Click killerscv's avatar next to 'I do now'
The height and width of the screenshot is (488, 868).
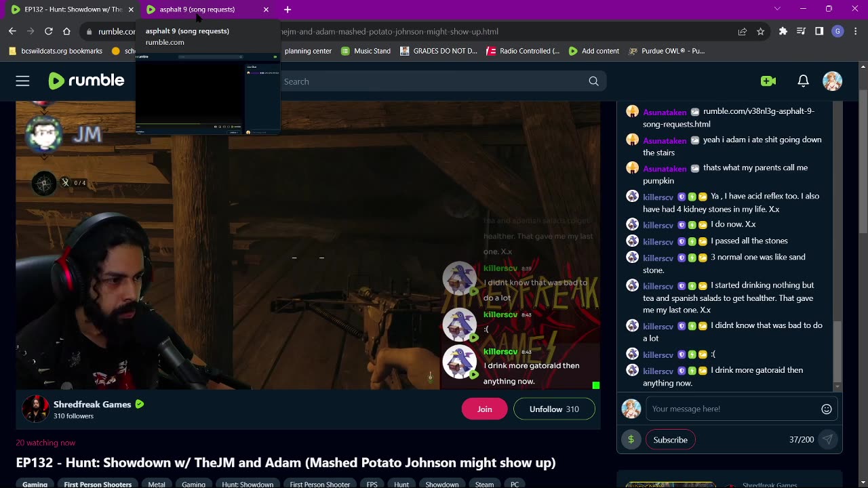click(632, 224)
